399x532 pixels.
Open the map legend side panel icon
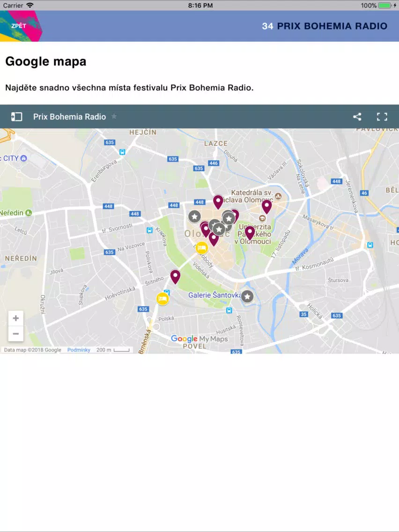point(16,117)
